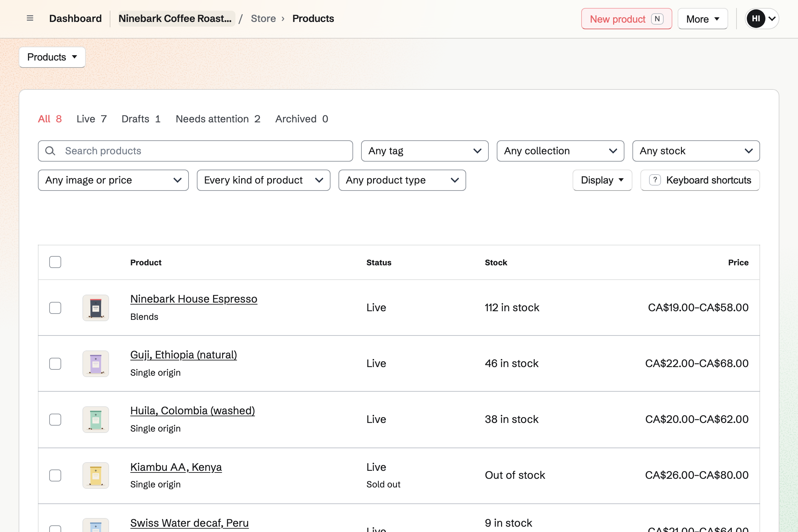This screenshot has height=532, width=798.
Task: Open the hamburger menu icon
Action: [x=30, y=18]
